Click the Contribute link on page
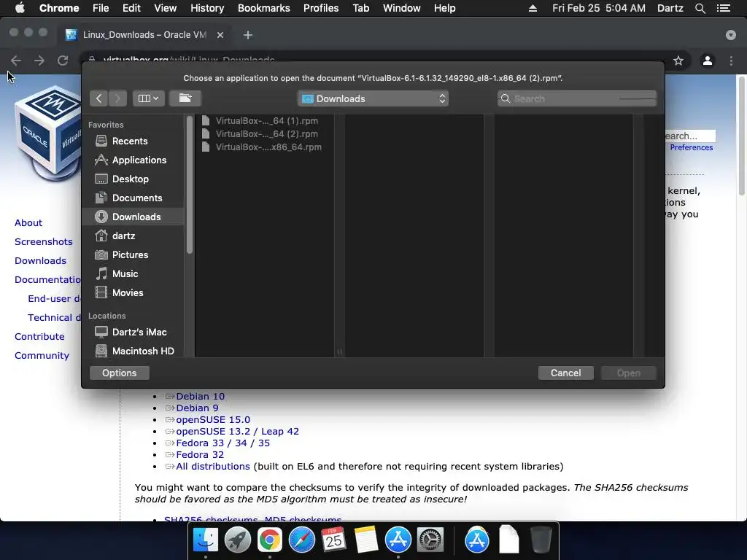The image size is (747, 560). pos(39,337)
